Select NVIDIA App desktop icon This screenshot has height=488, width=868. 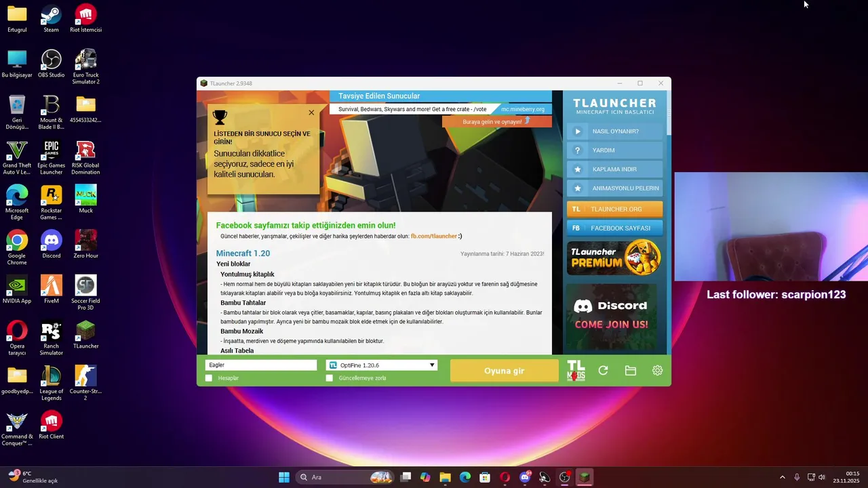tap(17, 289)
